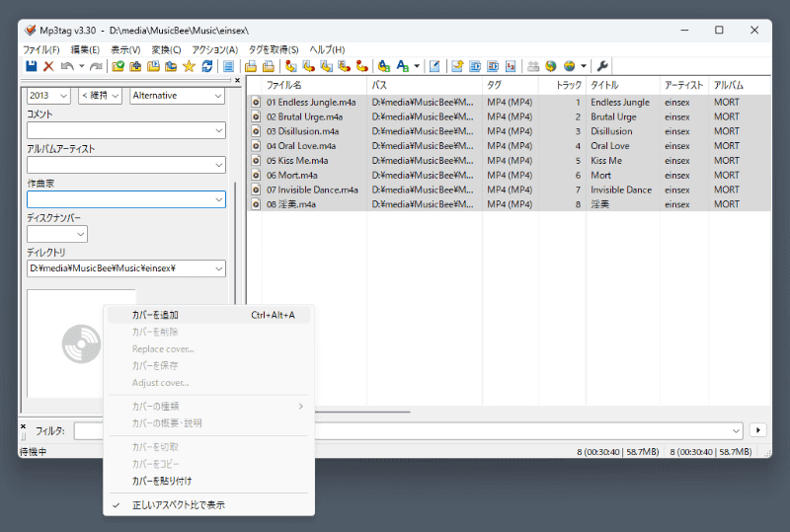Image resolution: width=790 pixels, height=532 pixels.
Task: Expand the < 維持 > combo box
Action: pos(116,96)
